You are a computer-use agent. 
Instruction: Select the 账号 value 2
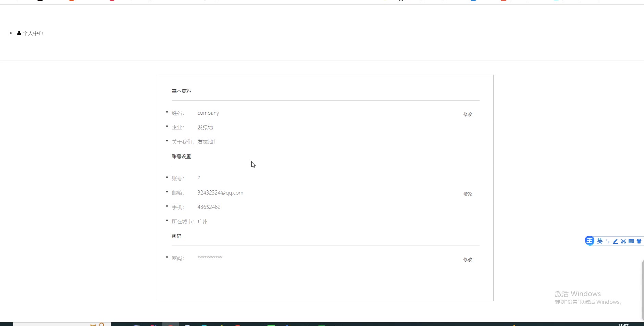pyautogui.click(x=199, y=178)
